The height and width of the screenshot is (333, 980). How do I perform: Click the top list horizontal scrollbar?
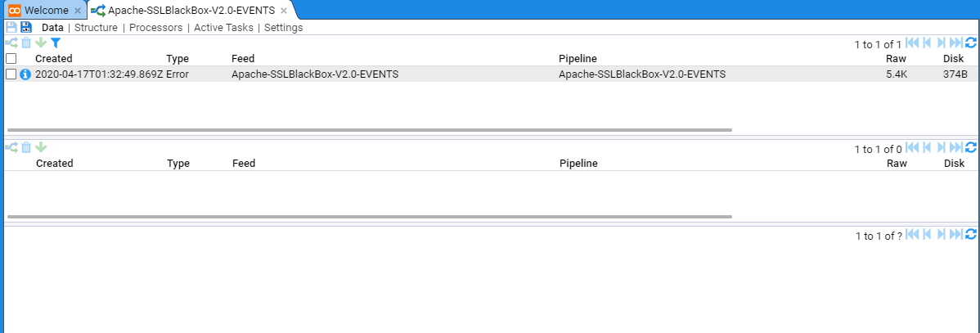(x=368, y=129)
